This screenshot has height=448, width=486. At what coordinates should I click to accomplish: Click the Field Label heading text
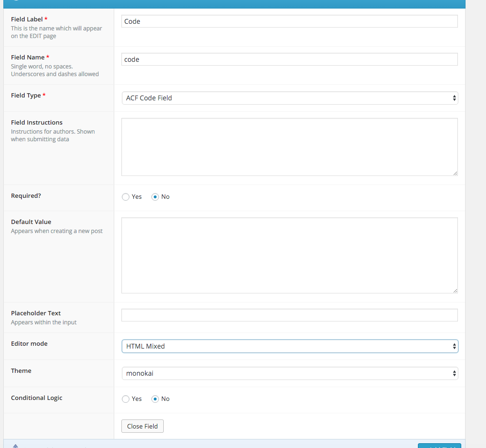pyautogui.click(x=27, y=19)
